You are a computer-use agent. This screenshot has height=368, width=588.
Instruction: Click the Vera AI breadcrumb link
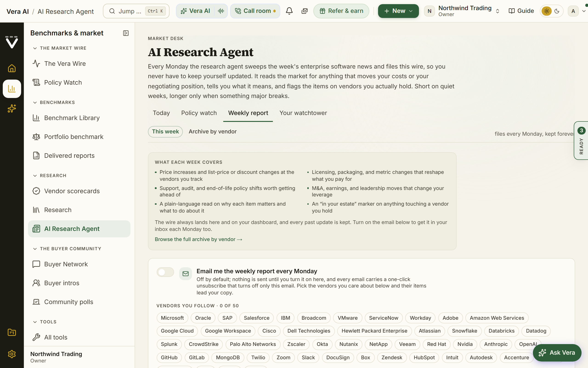(x=17, y=11)
